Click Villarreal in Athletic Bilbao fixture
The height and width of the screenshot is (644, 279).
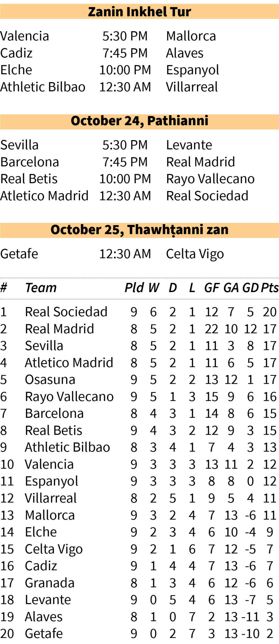pos(192,87)
